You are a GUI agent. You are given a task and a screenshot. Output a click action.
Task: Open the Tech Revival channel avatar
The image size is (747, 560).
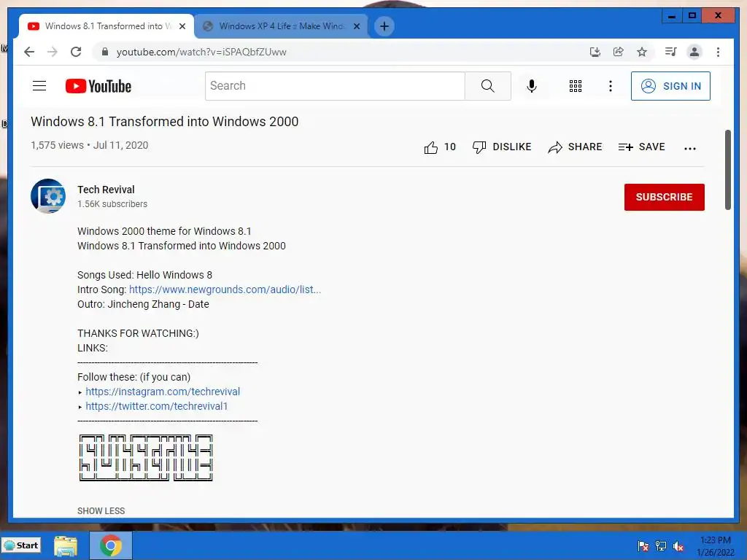pos(48,196)
